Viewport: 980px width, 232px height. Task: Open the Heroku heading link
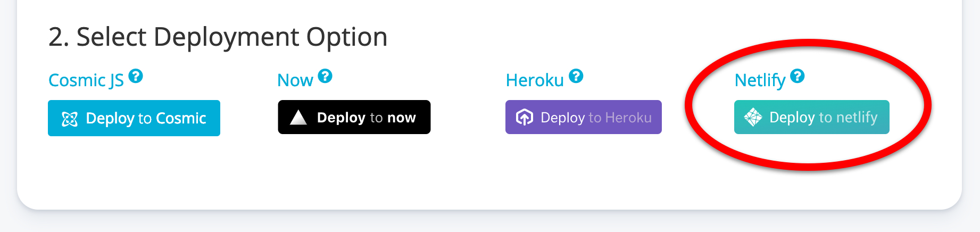[x=535, y=80]
